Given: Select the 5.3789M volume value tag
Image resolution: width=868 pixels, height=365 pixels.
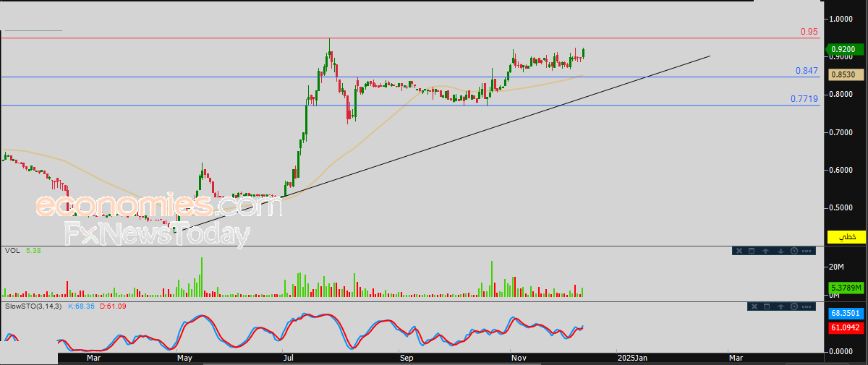Looking at the screenshot, I should click(x=846, y=288).
